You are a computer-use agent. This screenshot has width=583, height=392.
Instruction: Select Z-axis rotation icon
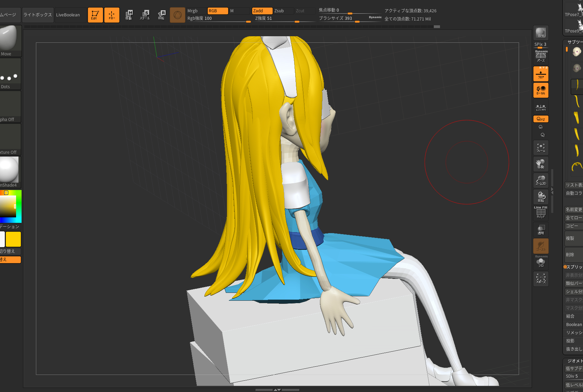tap(543, 135)
